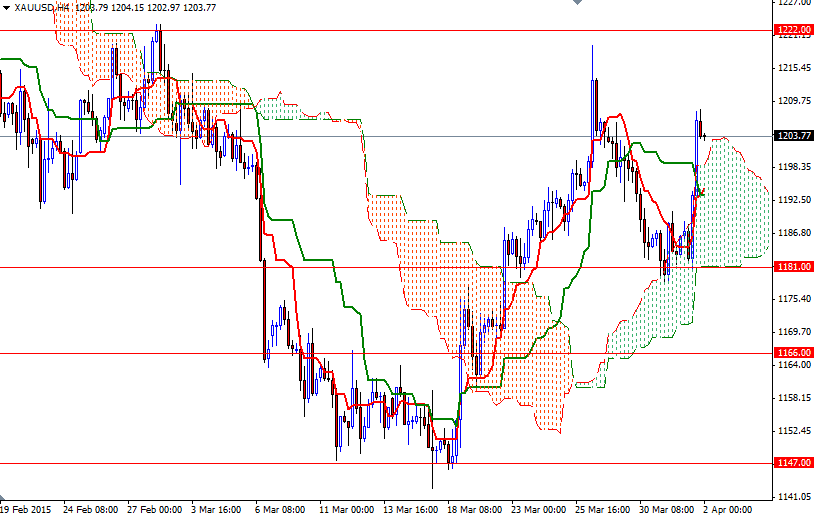Select the red 1181.00 price level tag

click(793, 267)
